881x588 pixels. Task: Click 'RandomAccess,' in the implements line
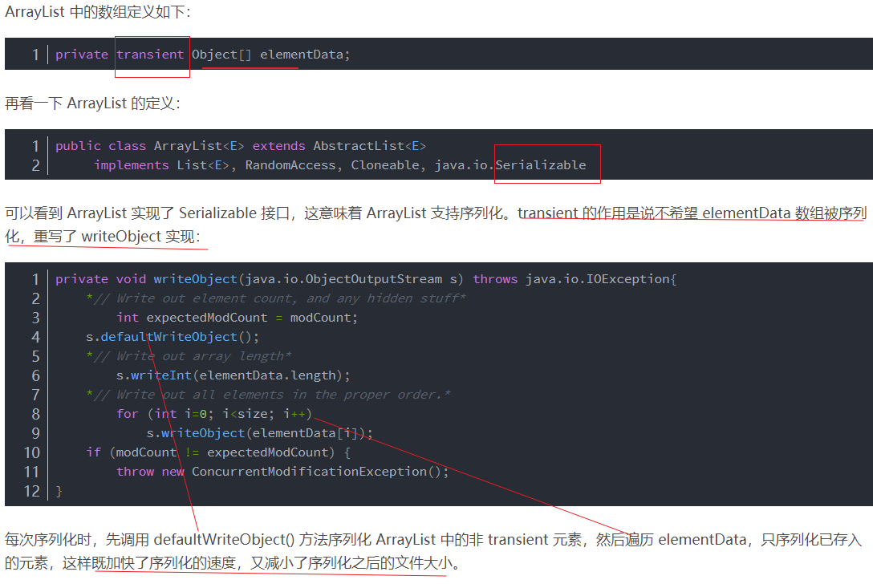pos(294,165)
